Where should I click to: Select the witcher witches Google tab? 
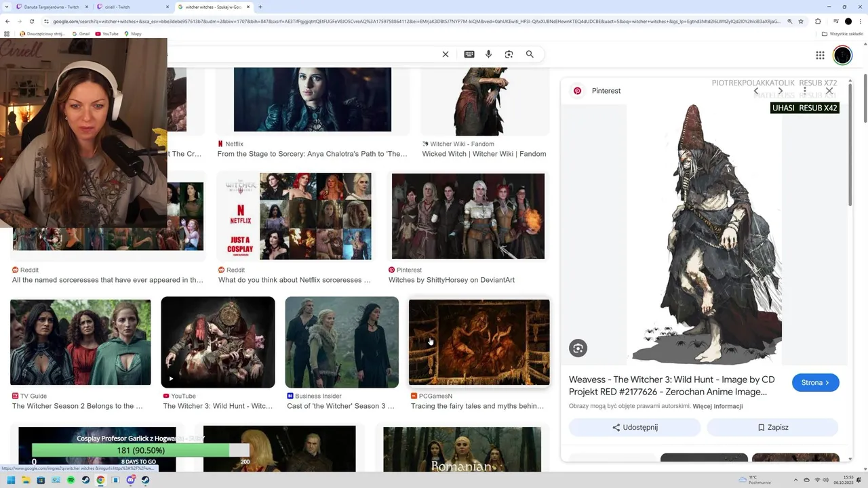(x=214, y=7)
